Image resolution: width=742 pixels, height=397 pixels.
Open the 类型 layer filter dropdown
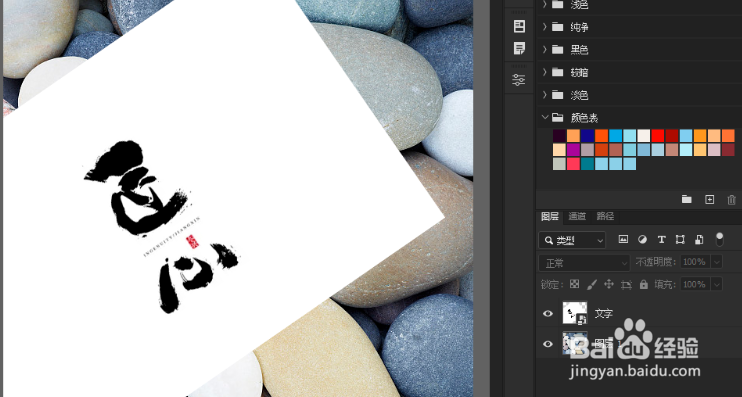tap(572, 240)
